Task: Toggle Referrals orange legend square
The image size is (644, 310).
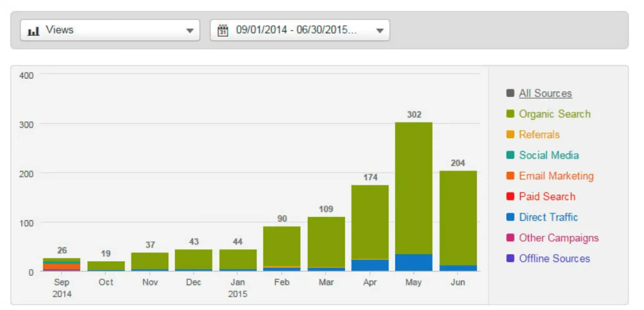Action: coord(510,135)
